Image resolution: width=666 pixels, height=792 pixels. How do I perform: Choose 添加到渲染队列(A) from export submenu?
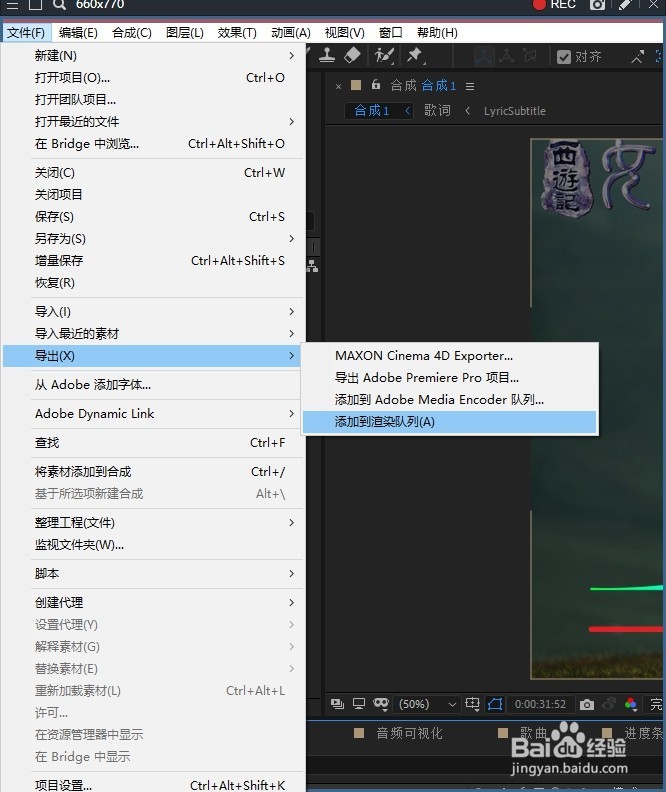click(x=449, y=422)
